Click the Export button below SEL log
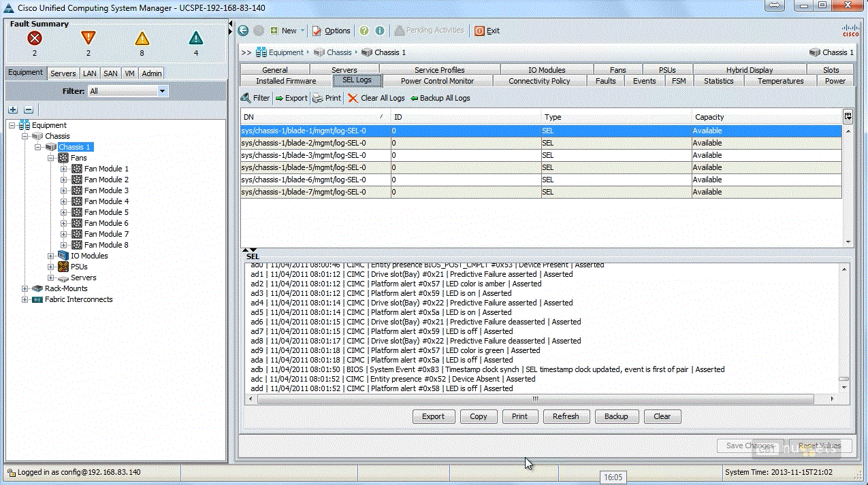The width and height of the screenshot is (868, 485). click(433, 416)
